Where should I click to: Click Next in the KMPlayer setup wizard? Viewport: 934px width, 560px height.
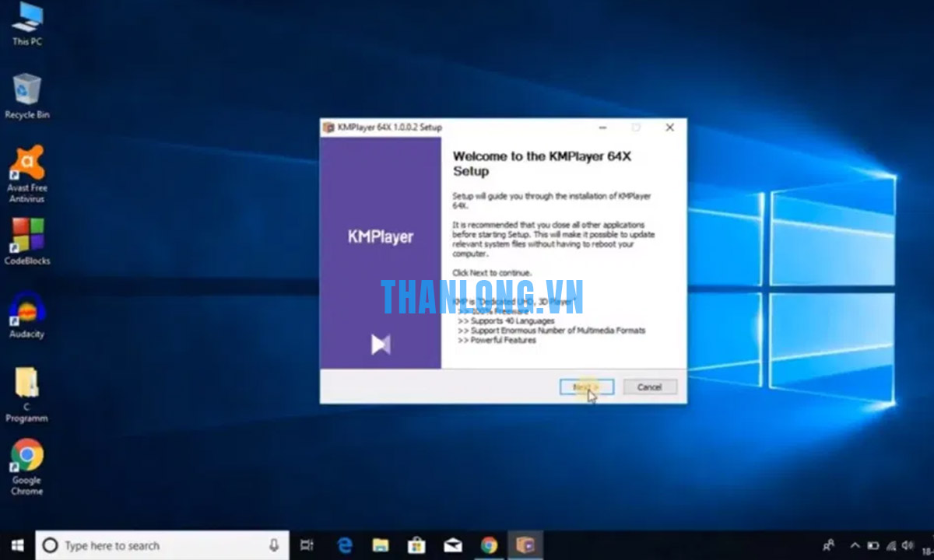[586, 387]
